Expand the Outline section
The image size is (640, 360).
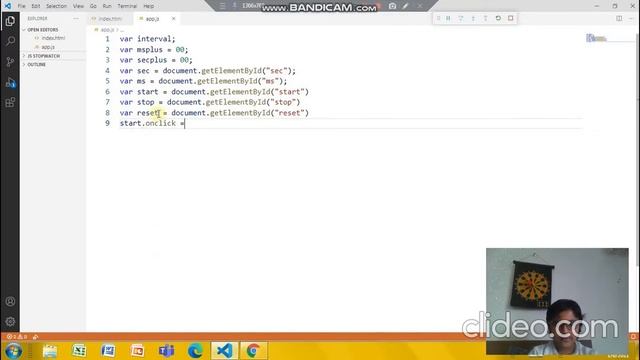pos(36,64)
